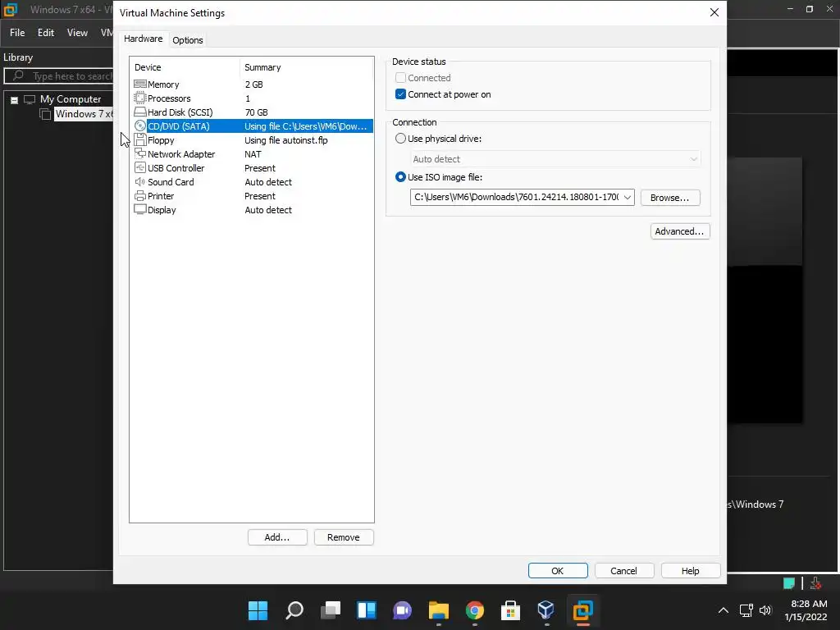
Task: Remove the selected device
Action: click(344, 537)
